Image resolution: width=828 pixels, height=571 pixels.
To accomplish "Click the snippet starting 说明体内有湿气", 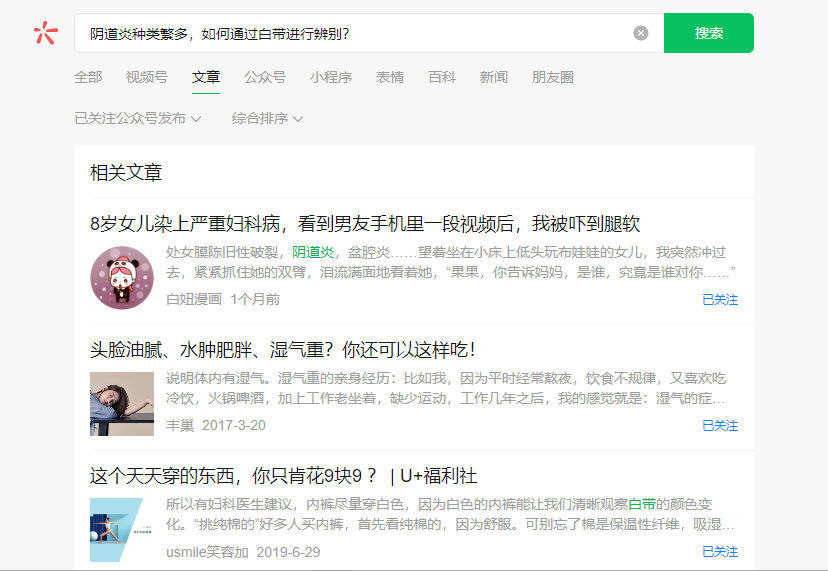I will coord(446,388).
